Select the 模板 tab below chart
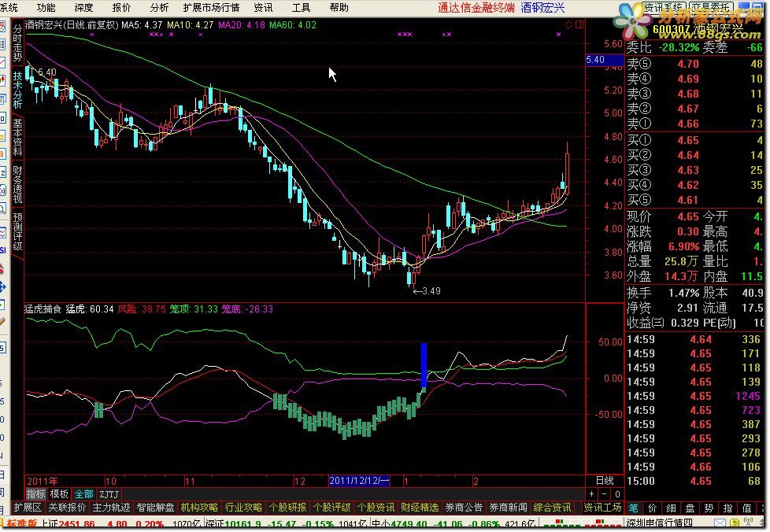Image resolution: width=770 pixels, height=532 pixels. [59, 493]
